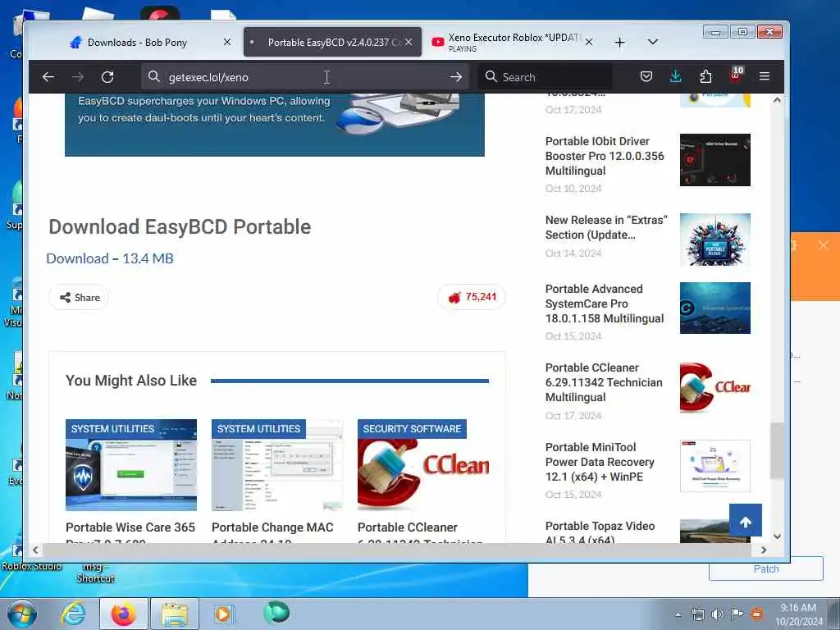Select the Portable EasyBCD tab

pyautogui.click(x=332, y=43)
